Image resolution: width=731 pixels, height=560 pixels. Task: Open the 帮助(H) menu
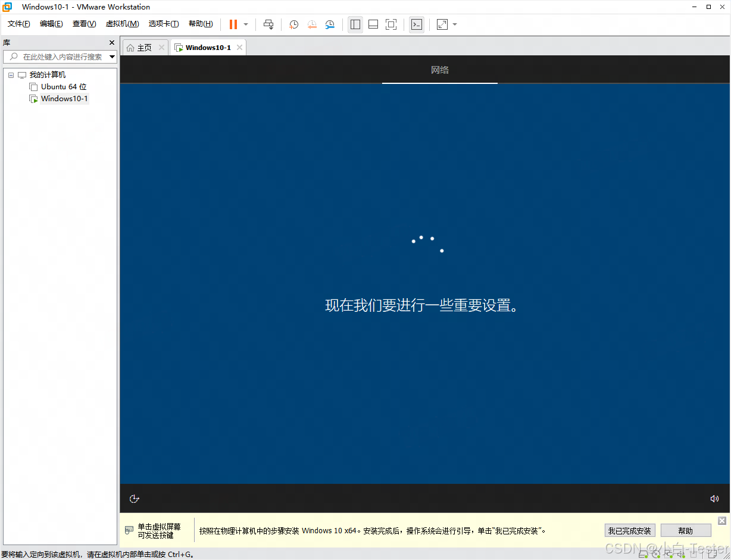pos(201,24)
